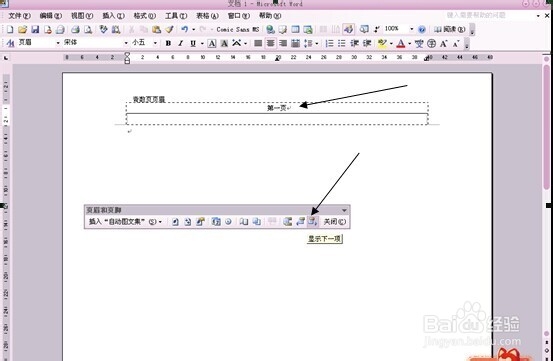The image size is (553, 361).
Task: Open Microsoft Word Help
Action: point(421,30)
